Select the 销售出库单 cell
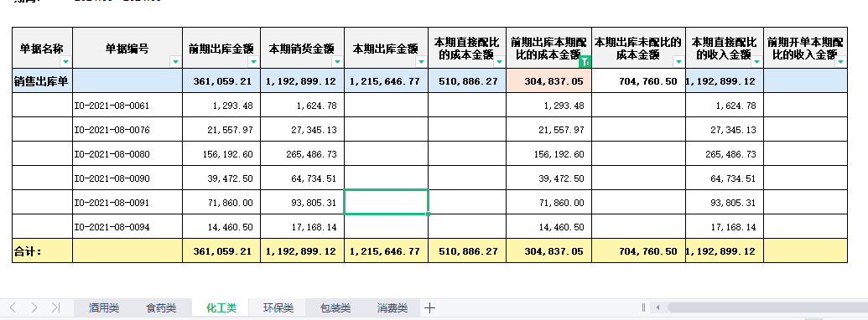This screenshot has height=320, width=868. tap(42, 80)
